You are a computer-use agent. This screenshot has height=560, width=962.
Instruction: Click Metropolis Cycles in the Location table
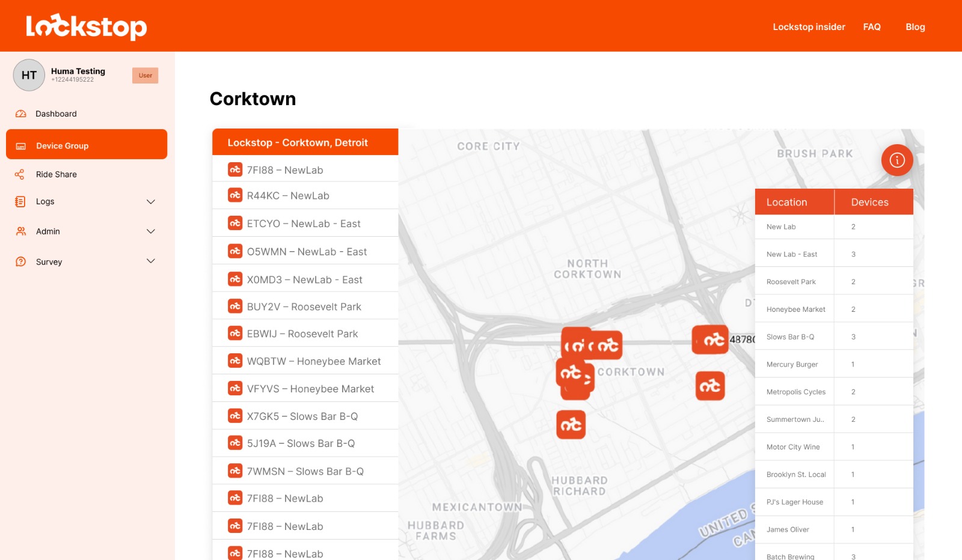pos(796,392)
